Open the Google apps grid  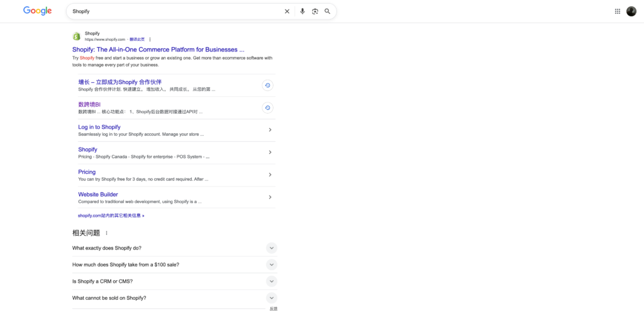coord(617,11)
